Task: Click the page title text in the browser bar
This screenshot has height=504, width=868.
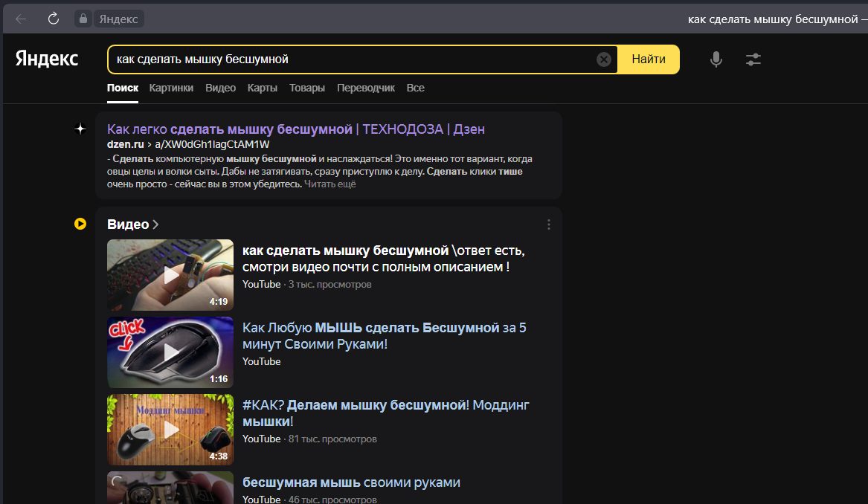Action: tap(777, 19)
